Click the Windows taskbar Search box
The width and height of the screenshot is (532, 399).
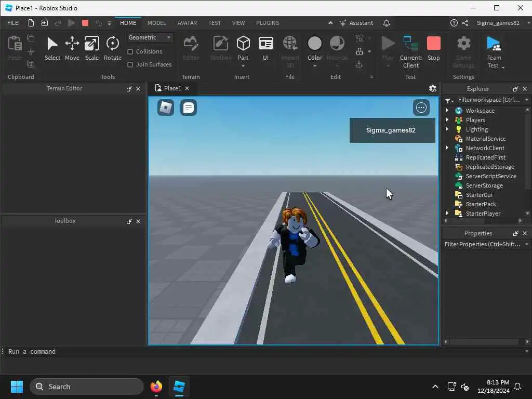[x=87, y=387]
